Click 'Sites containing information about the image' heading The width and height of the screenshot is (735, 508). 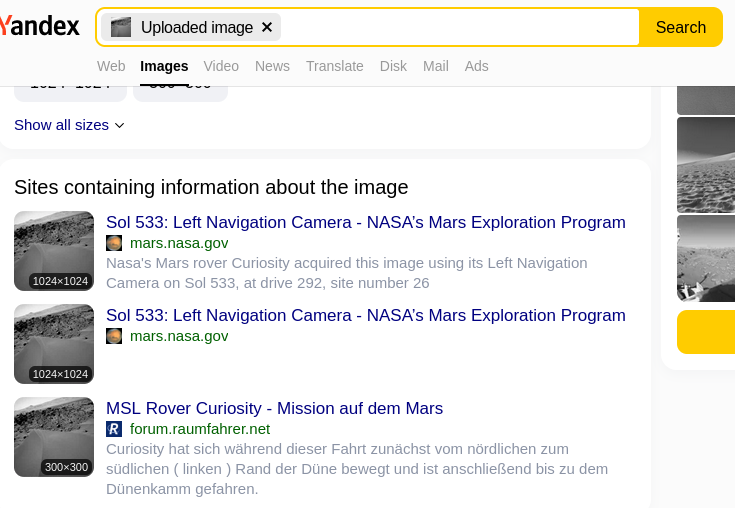[211, 187]
